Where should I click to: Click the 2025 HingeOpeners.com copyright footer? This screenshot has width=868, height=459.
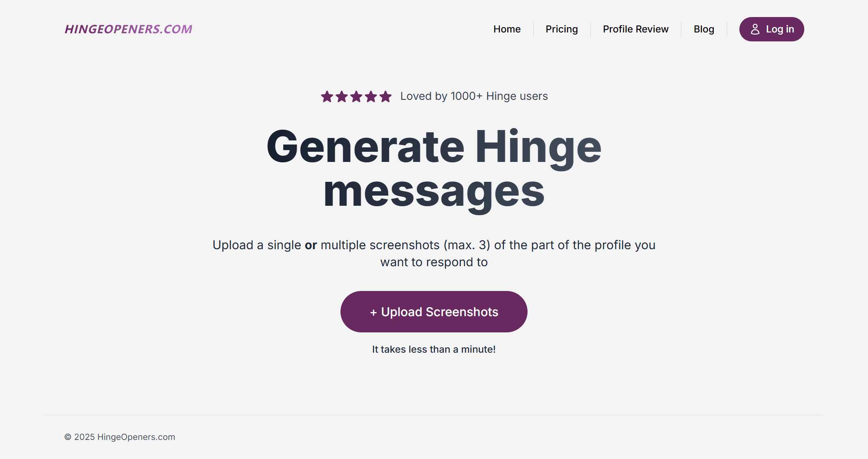tap(120, 437)
